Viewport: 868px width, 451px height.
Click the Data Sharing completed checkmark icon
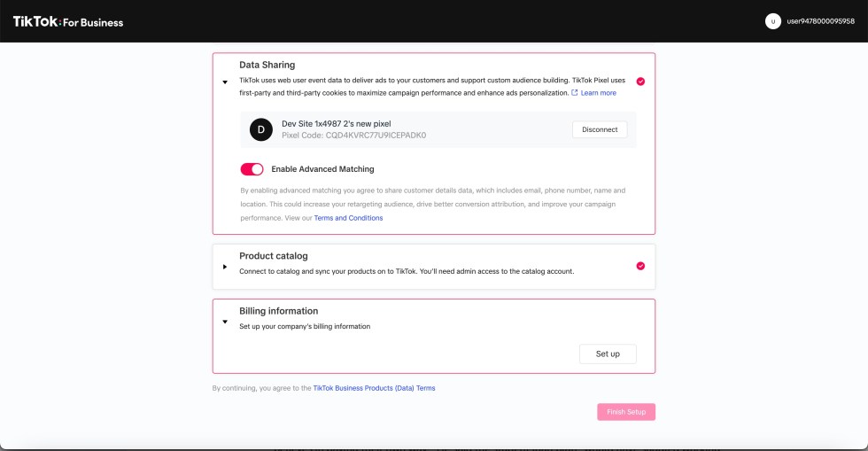click(640, 82)
